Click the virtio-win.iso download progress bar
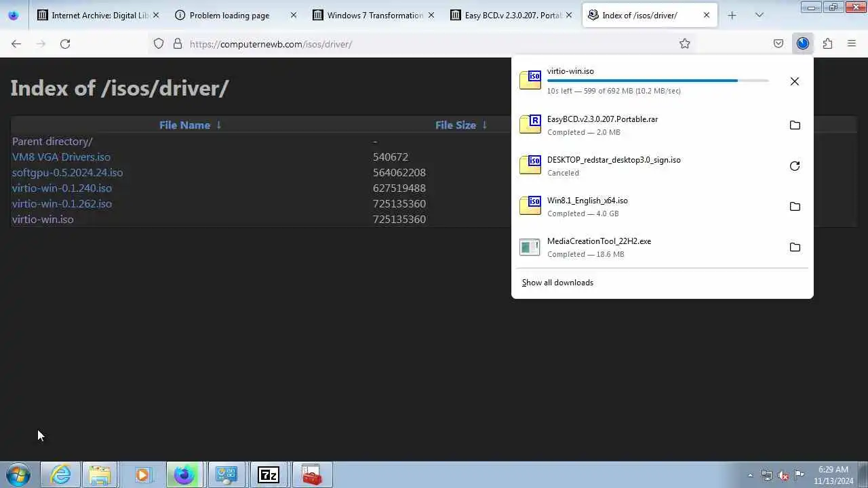The image size is (868, 488). (658, 81)
